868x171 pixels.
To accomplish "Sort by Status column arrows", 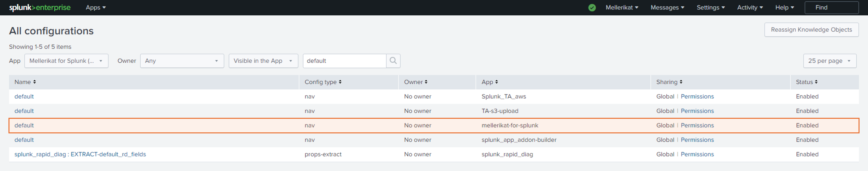I will [x=816, y=82].
